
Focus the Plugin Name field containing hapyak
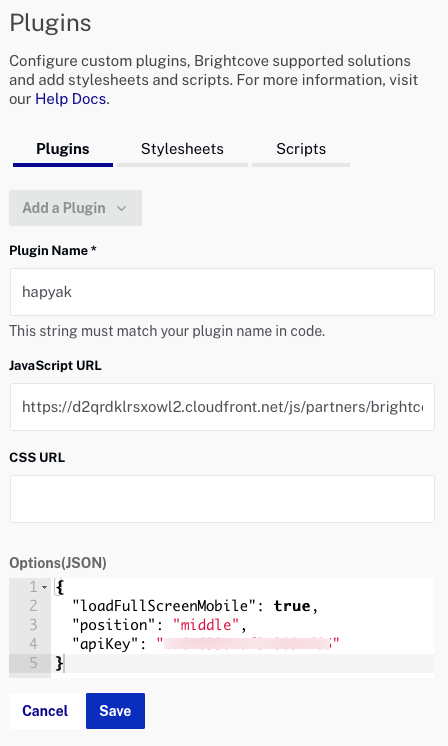point(222,292)
